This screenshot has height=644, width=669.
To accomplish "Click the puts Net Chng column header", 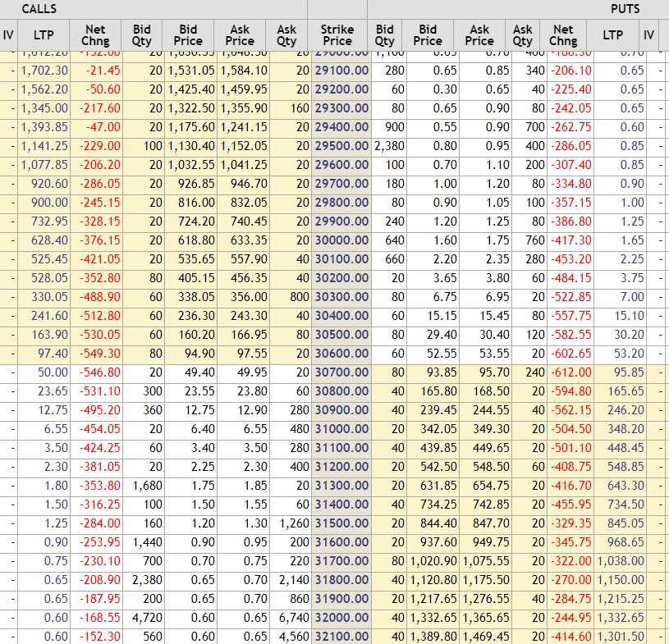I will 563,35.
